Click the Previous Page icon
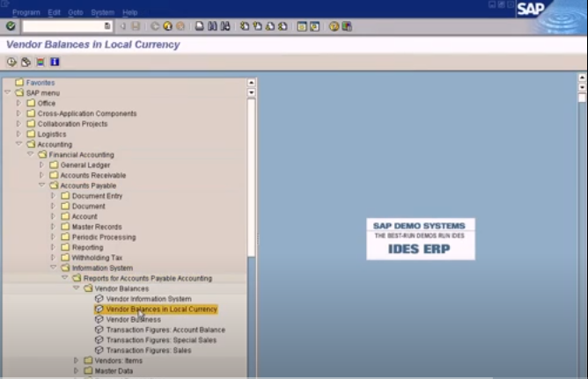 pyautogui.click(x=257, y=26)
